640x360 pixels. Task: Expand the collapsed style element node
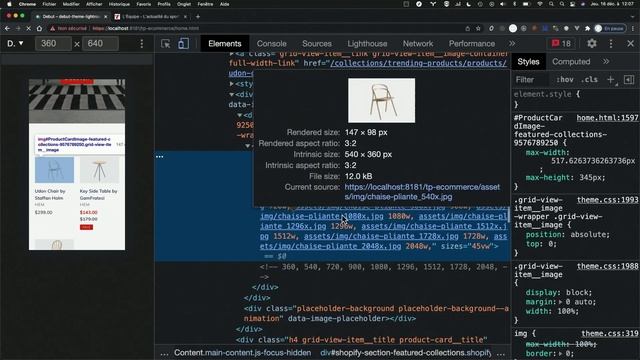(232, 84)
